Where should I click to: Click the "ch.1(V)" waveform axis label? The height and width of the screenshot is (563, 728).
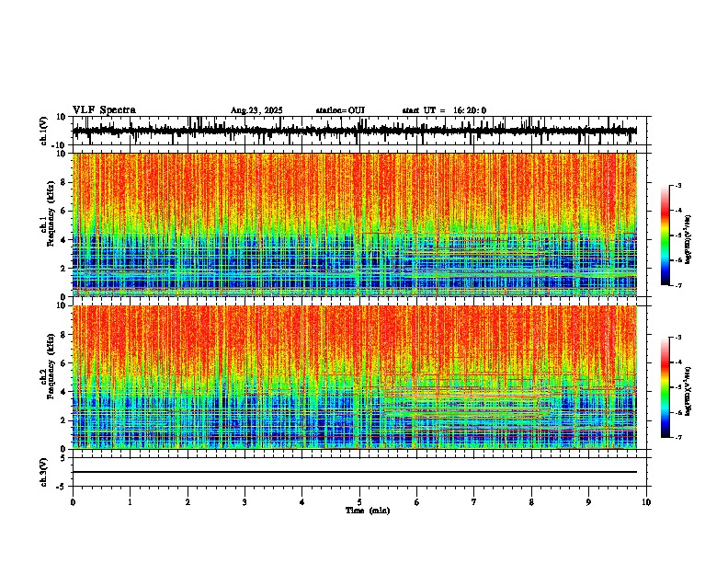pyautogui.click(x=44, y=131)
